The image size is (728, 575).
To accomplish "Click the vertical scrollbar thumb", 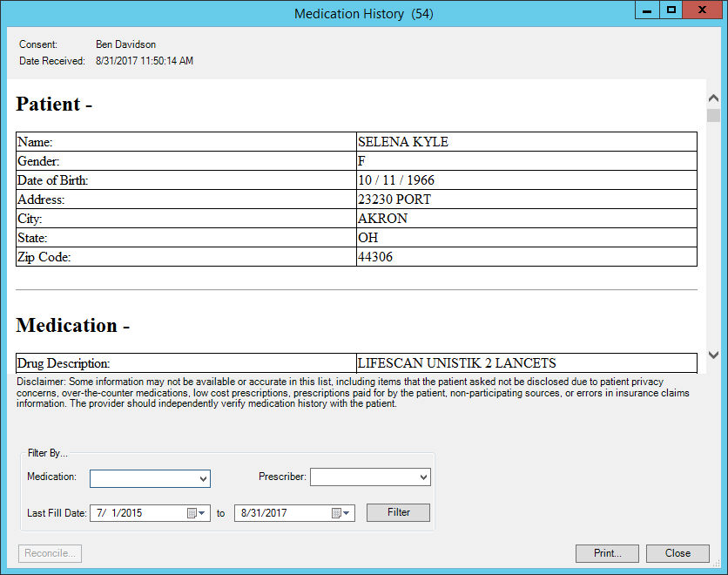I will pos(713,116).
